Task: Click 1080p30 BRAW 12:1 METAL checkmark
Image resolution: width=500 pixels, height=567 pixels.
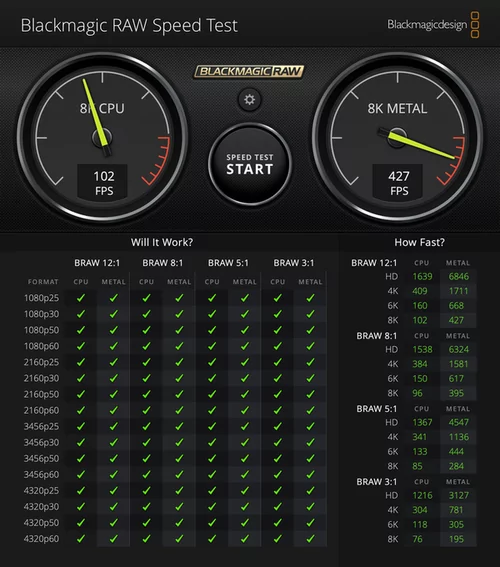Action: [x=114, y=314]
